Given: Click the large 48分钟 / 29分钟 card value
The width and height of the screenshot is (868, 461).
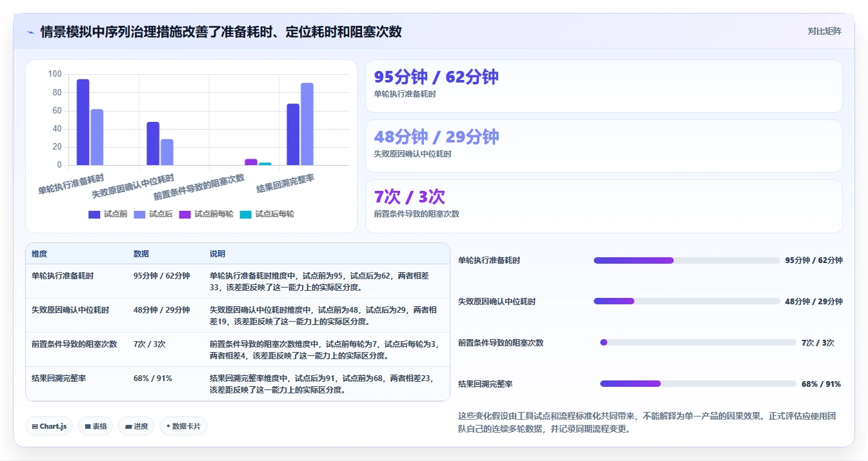Looking at the screenshot, I should 436,137.
